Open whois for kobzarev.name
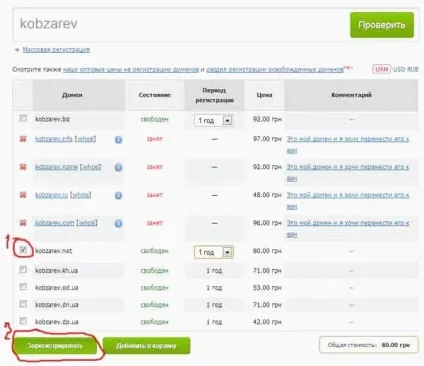Viewport: 424px width, 366px height. [x=90, y=167]
